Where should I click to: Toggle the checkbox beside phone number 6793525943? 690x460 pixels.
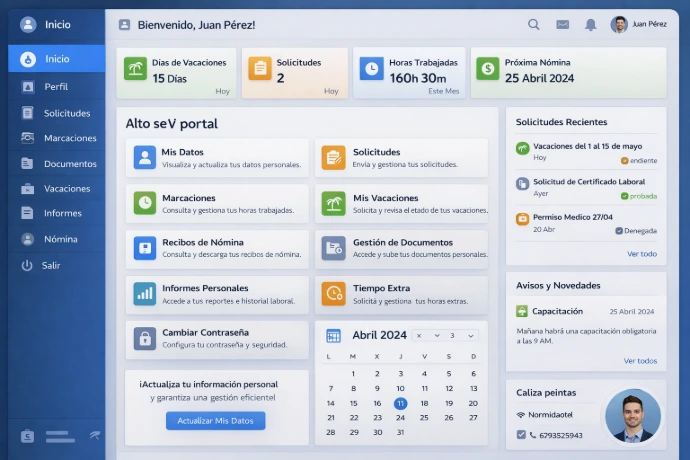[x=521, y=434]
